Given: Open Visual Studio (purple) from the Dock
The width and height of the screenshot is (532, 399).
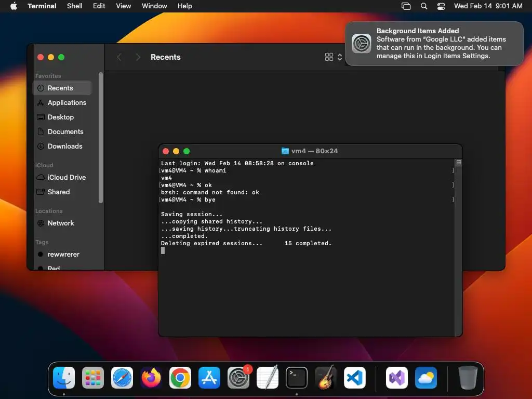Looking at the screenshot, I should tap(397, 378).
